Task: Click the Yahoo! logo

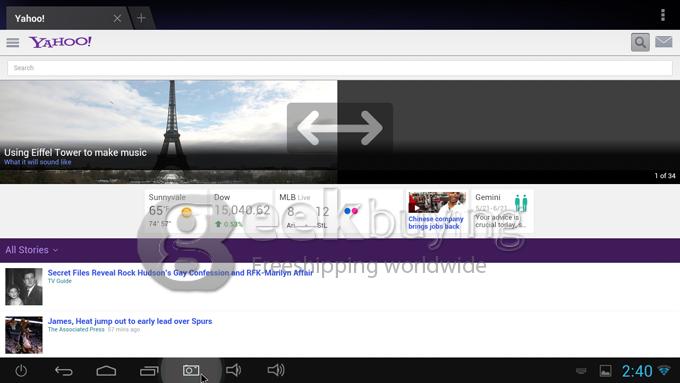Action: click(60, 42)
